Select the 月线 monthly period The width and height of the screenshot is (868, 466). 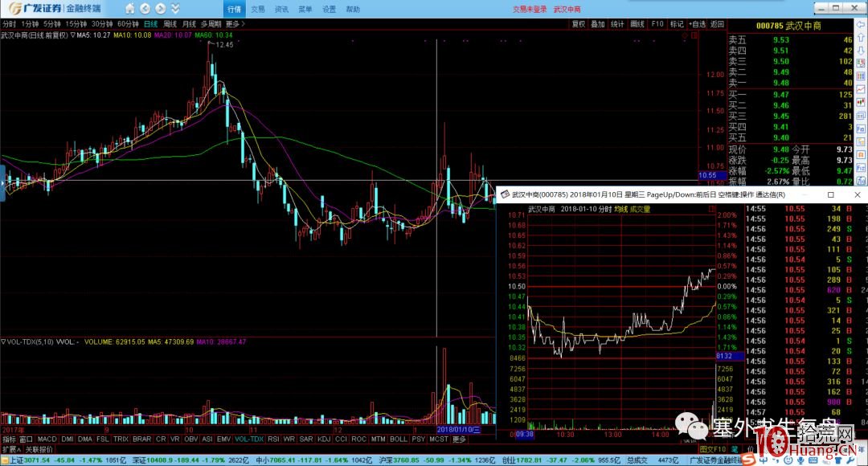(190, 24)
